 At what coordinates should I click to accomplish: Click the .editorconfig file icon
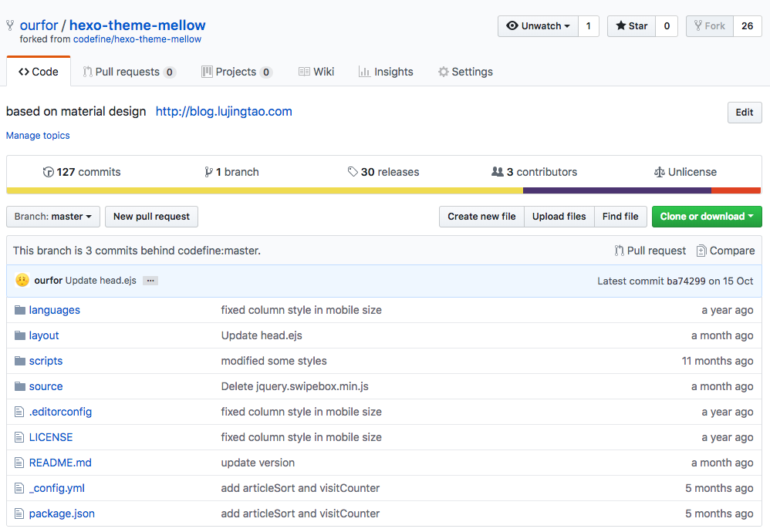coord(19,412)
